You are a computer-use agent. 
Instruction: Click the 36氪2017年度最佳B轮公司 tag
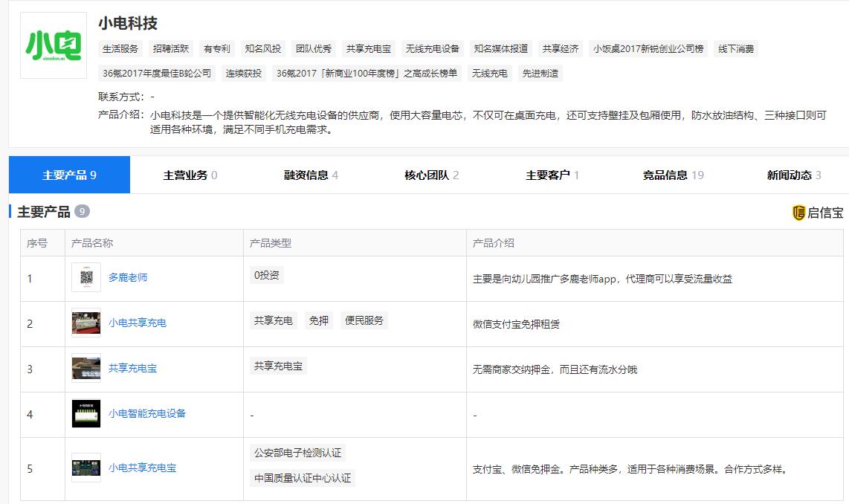click(157, 73)
